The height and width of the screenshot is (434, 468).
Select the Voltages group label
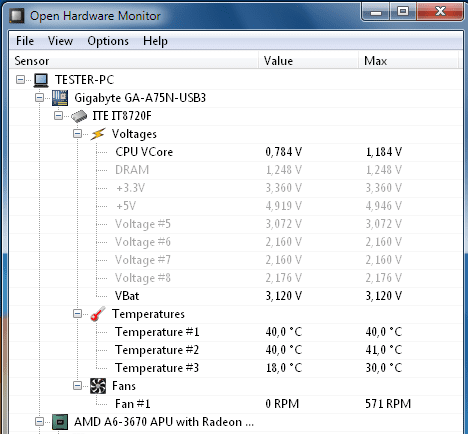pyautogui.click(x=134, y=134)
